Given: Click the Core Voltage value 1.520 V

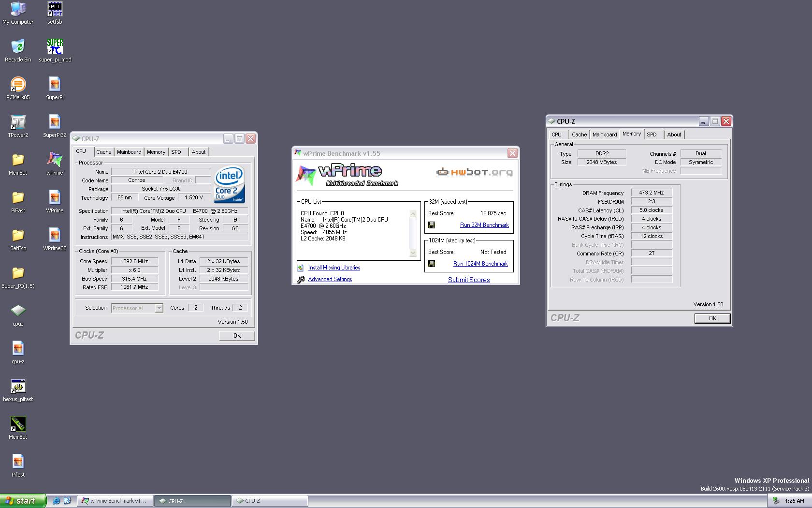Looking at the screenshot, I should coord(194,197).
